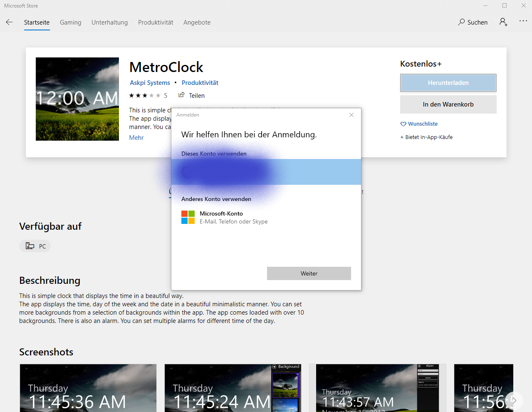Open the 11:45:24 AM screenshot thumbnail
This screenshot has width=532, height=412.
233,388
